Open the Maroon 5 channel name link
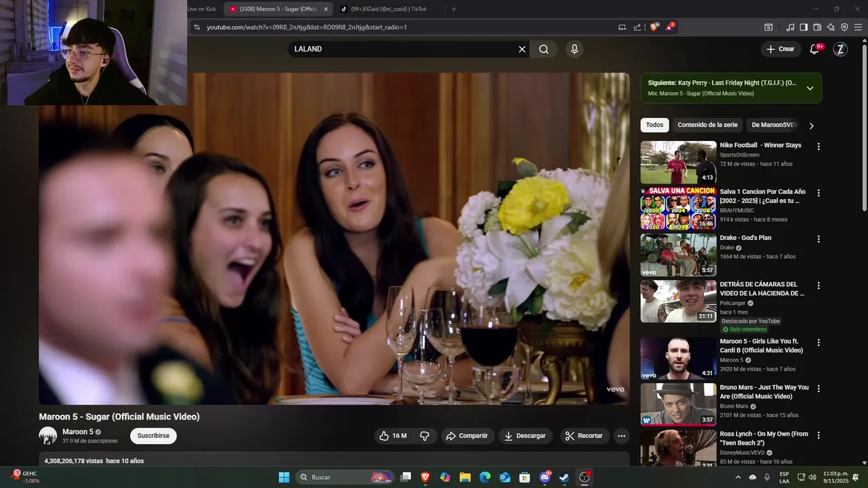868x488 pixels. point(78,432)
